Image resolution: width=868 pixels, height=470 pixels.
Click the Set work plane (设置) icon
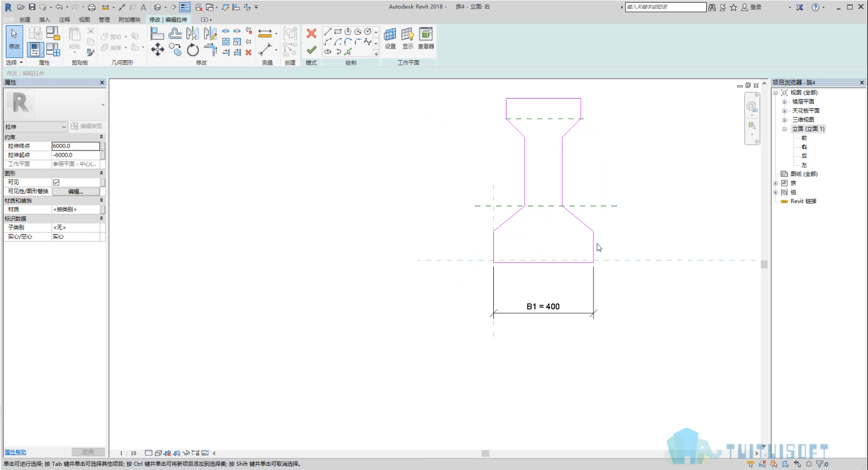pos(390,38)
